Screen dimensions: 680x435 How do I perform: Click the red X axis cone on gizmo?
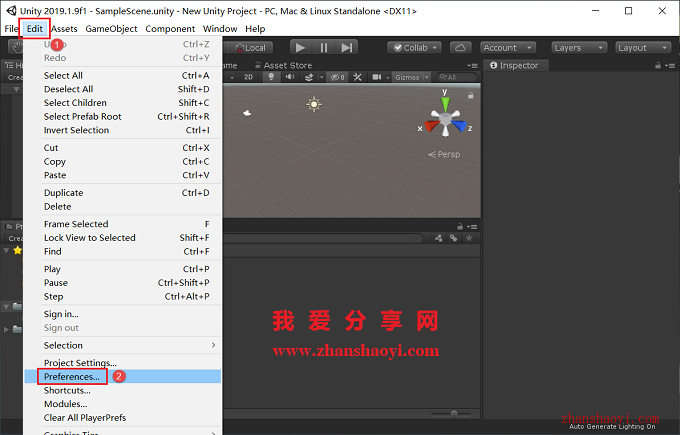pos(432,126)
